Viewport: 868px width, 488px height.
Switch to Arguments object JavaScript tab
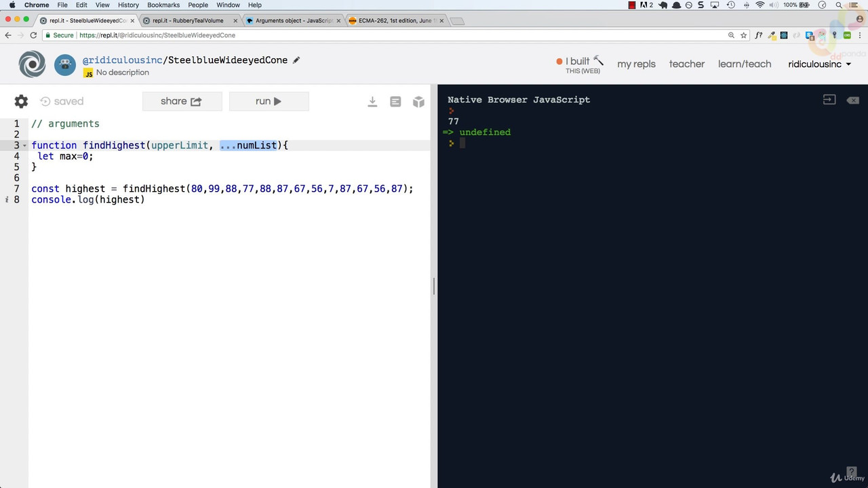point(294,20)
